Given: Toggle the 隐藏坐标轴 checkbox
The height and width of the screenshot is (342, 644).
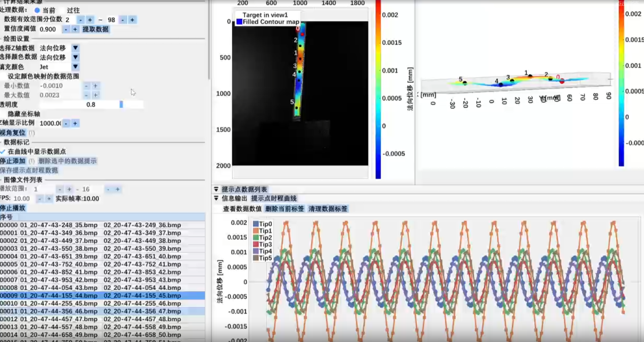Looking at the screenshot, I should pos(3,114).
